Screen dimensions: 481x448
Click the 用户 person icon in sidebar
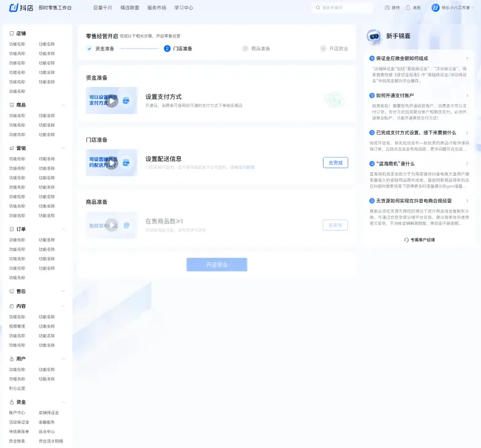pos(12,359)
